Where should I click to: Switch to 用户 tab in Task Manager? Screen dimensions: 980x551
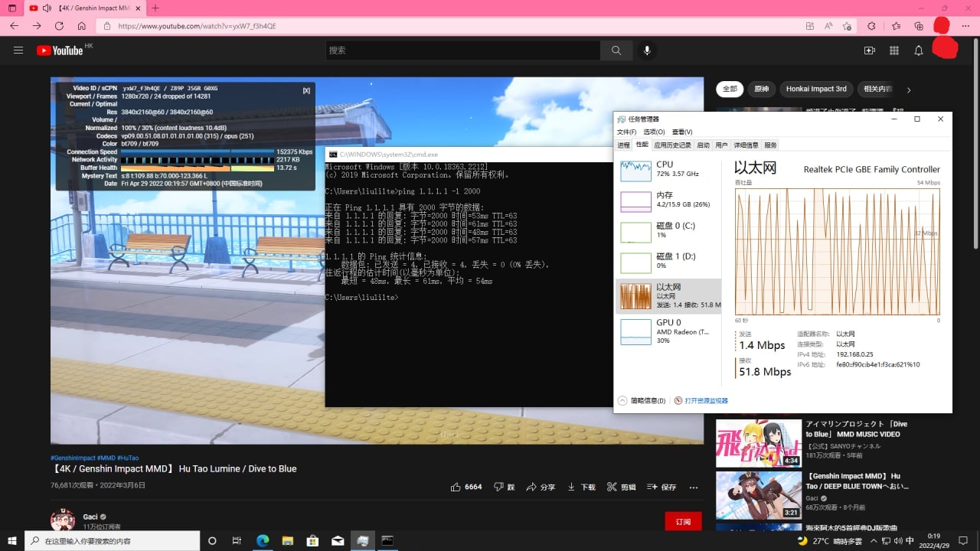[721, 145]
